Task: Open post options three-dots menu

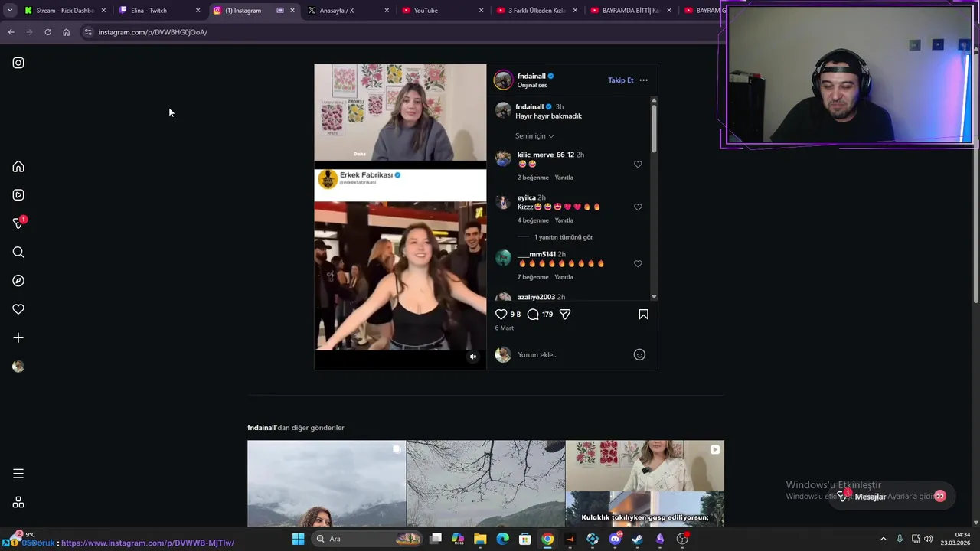Action: click(643, 80)
